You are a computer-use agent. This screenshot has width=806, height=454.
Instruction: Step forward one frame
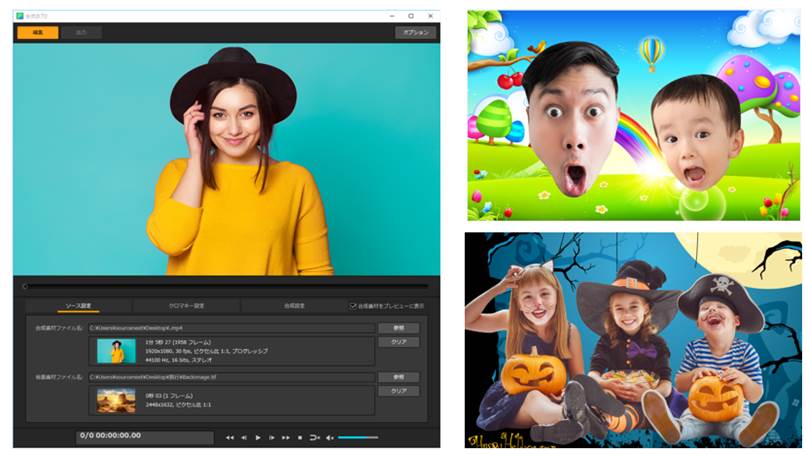[272, 437]
